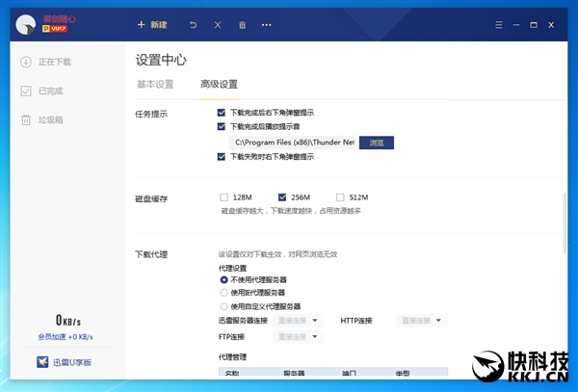Image resolution: width=578 pixels, height=392 pixels.
Task: Click the 设置中心 page heading
Action: click(x=161, y=60)
